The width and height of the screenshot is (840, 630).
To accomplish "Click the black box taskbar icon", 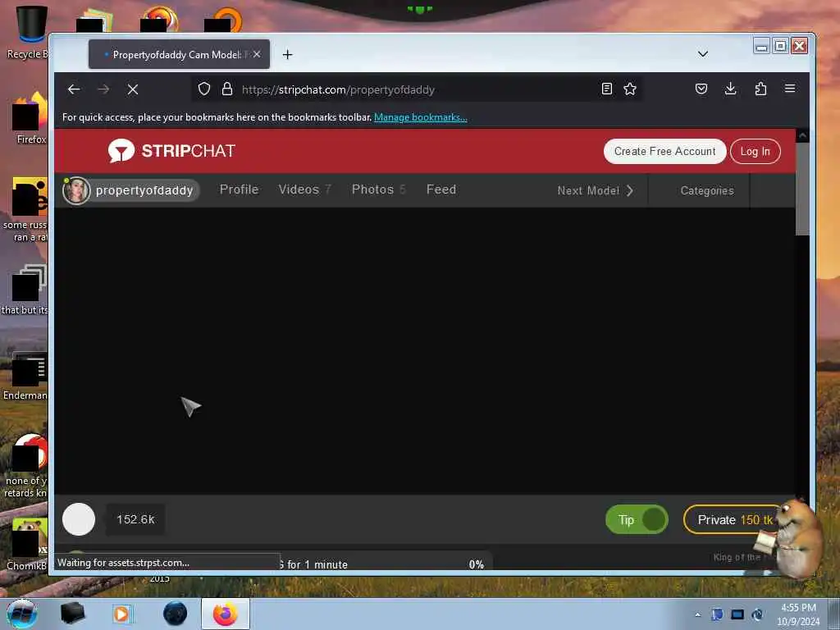I will click(x=72, y=614).
